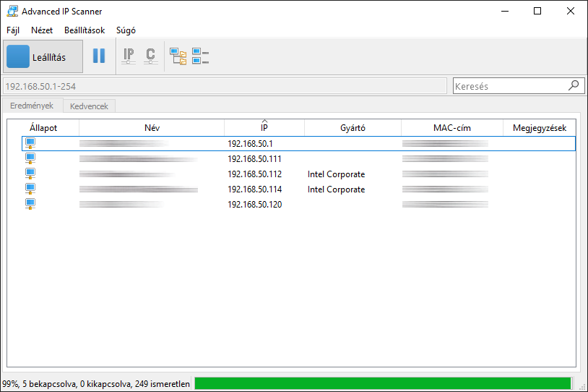Click Intel Corporate for 192.168.50.114
Image resolution: width=588 pixels, height=392 pixels.
pos(336,189)
